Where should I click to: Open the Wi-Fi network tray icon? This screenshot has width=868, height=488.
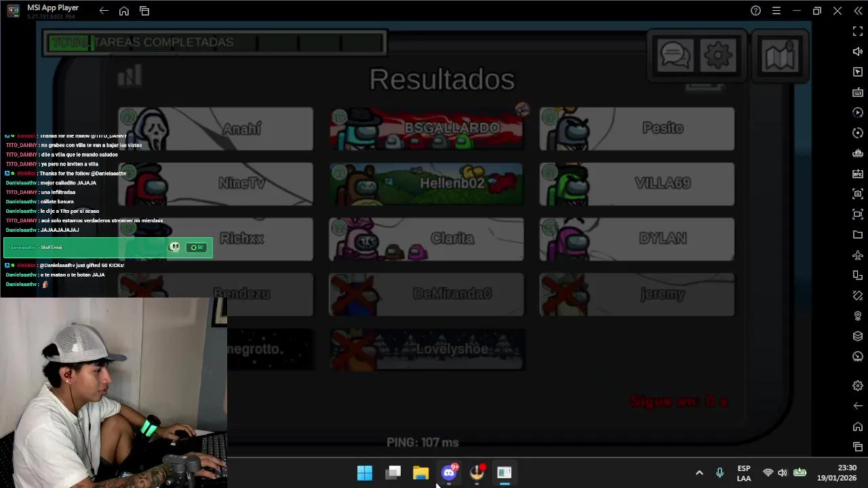pyautogui.click(x=768, y=473)
